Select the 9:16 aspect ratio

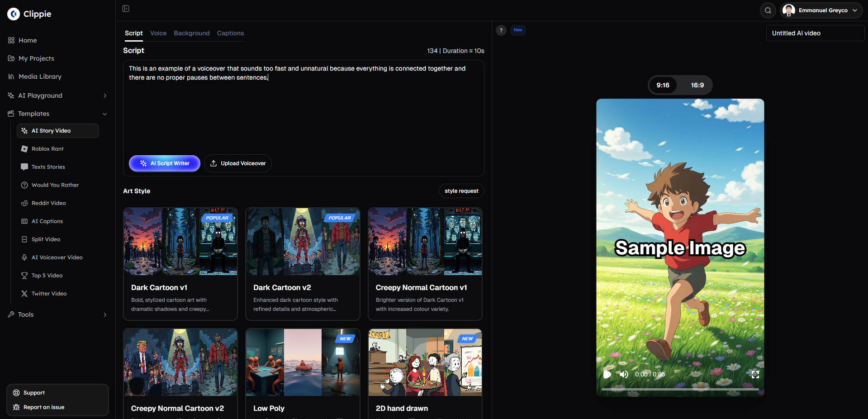click(x=663, y=85)
